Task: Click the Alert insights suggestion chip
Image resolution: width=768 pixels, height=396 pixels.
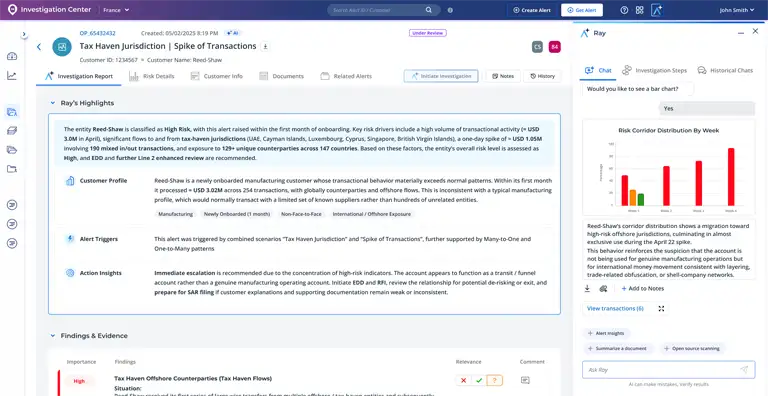Action: (606, 333)
